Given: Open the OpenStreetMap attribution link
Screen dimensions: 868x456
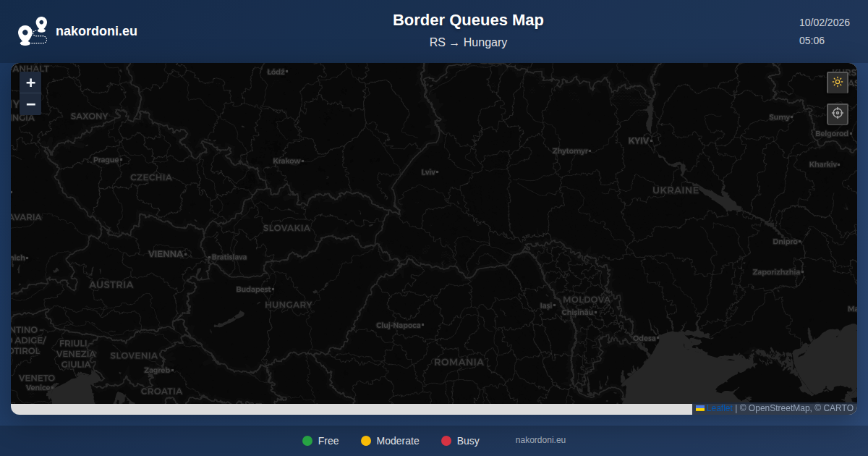Looking at the screenshot, I should [x=779, y=408].
